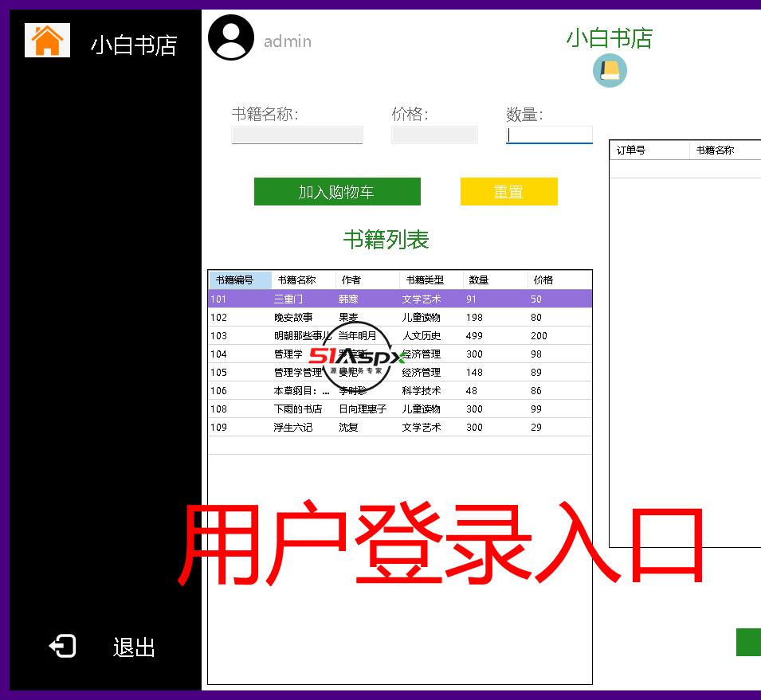Click the 书籍编号 column header
Viewport: 761px width, 700px height.
pos(240,280)
